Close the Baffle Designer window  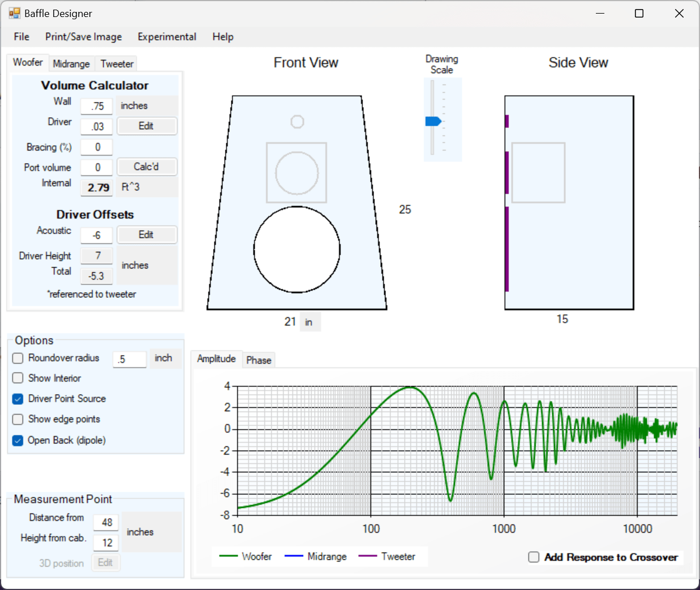[x=679, y=14]
